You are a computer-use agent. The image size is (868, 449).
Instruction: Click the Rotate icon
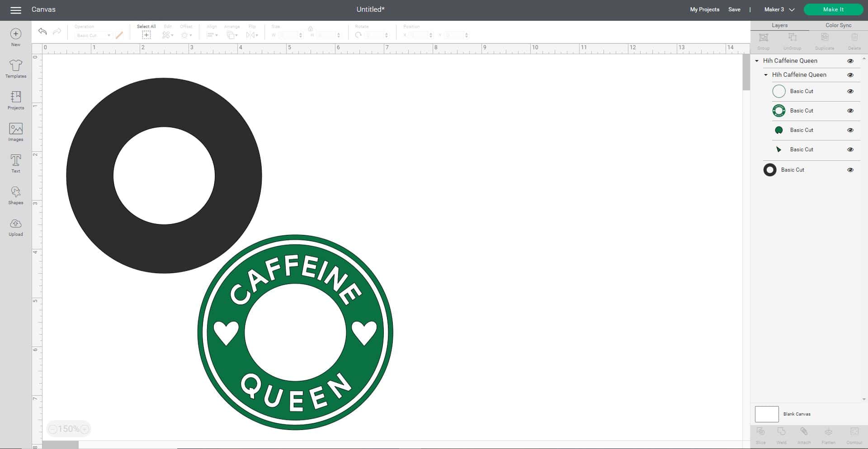pyautogui.click(x=359, y=35)
